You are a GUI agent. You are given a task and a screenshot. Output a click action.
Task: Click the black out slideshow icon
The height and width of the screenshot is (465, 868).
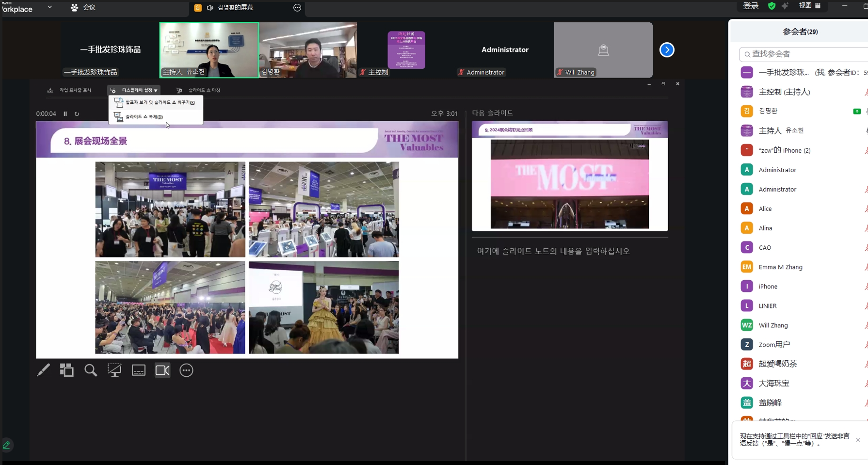(x=114, y=370)
